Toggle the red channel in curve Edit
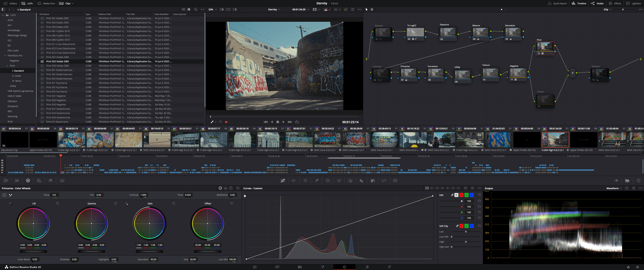The height and width of the screenshot is (270, 644). [x=461, y=195]
